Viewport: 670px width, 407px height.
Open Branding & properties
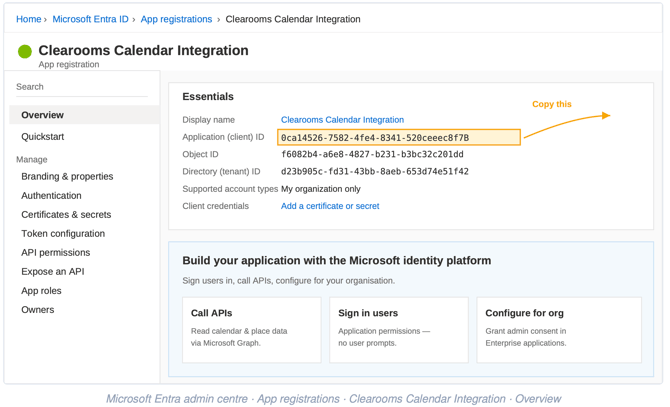tap(67, 176)
